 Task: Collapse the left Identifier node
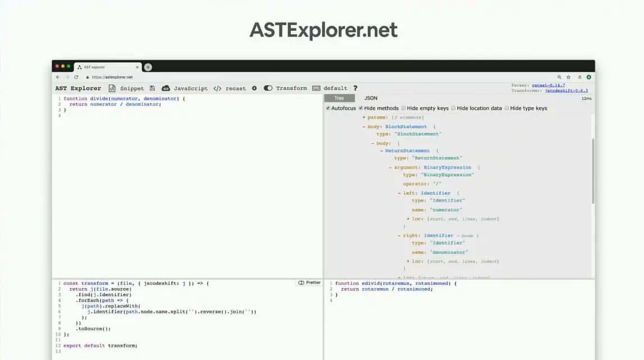[399, 193]
